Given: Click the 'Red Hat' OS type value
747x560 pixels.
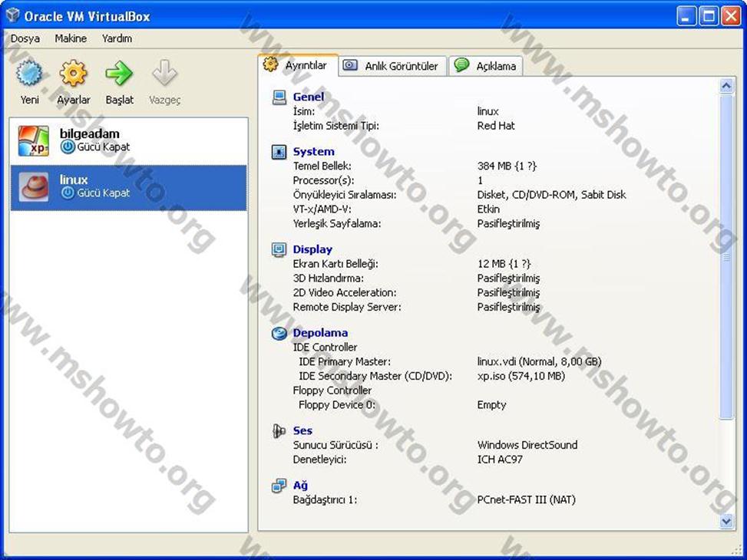Looking at the screenshot, I should click(496, 126).
